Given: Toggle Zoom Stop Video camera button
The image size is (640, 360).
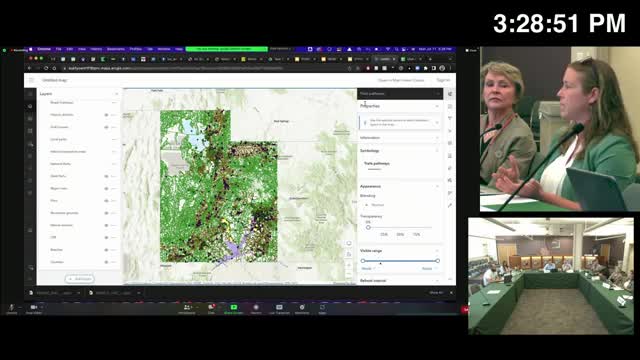Looking at the screenshot, I should [x=33, y=309].
